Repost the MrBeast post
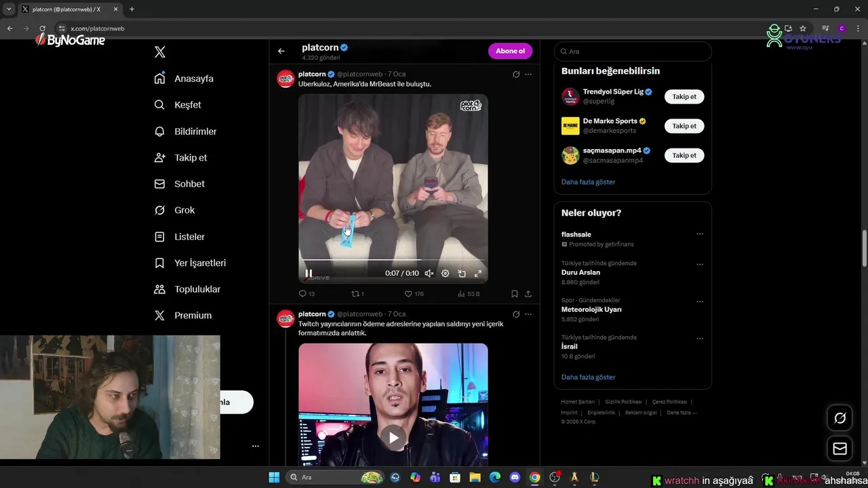This screenshot has width=868, height=488. pyautogui.click(x=357, y=294)
